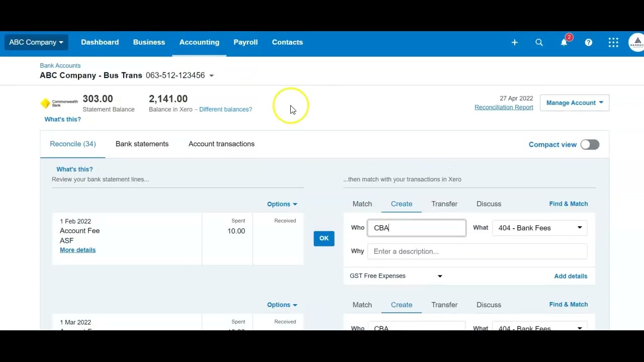The width and height of the screenshot is (644, 362).
Task: Click the Different balances? link
Action: point(225,109)
